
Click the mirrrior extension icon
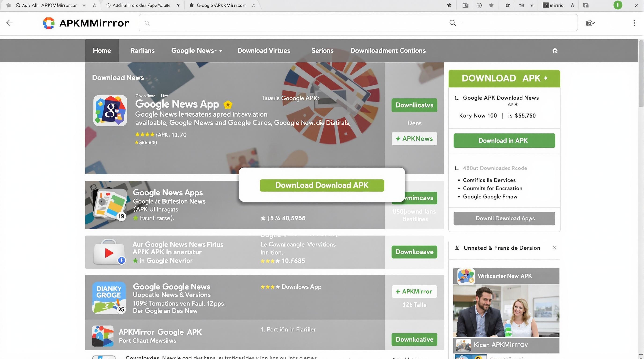(x=545, y=5)
